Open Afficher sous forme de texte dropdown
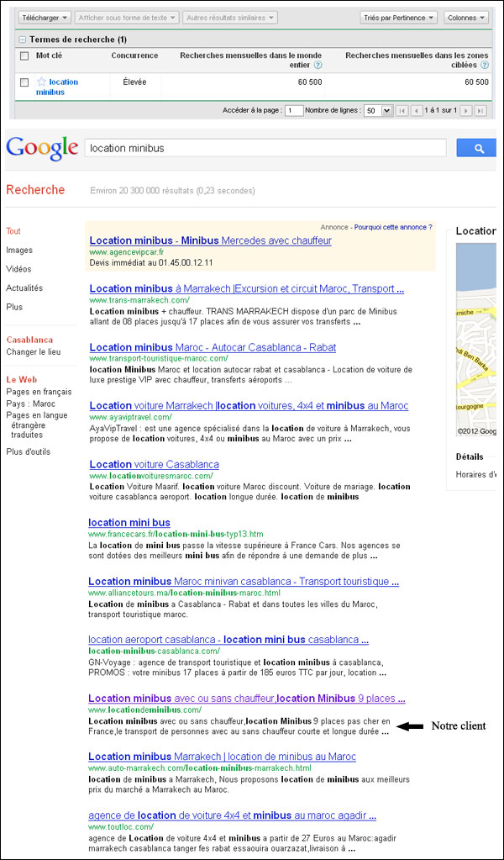 click(127, 18)
